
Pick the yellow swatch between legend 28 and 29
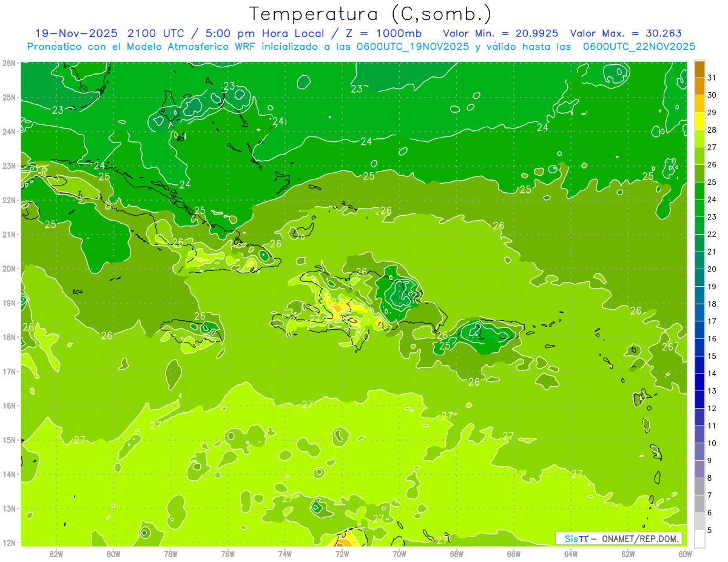coord(699,121)
